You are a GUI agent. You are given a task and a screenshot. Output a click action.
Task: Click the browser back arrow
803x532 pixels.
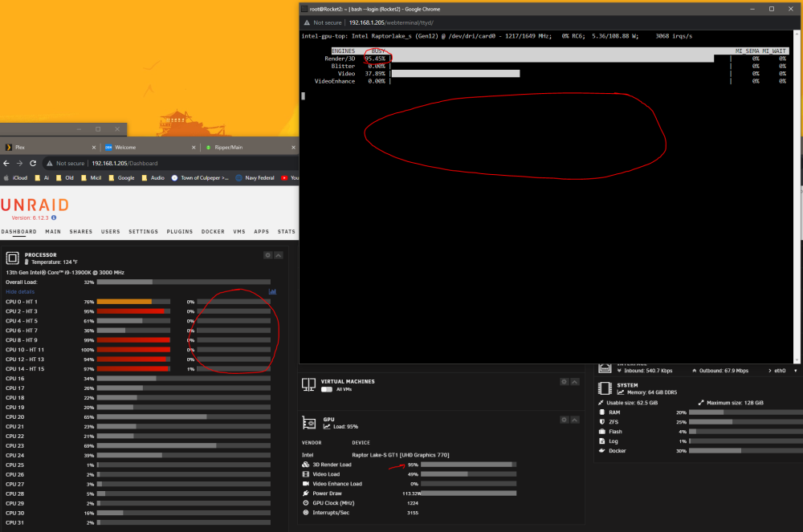coord(6,163)
